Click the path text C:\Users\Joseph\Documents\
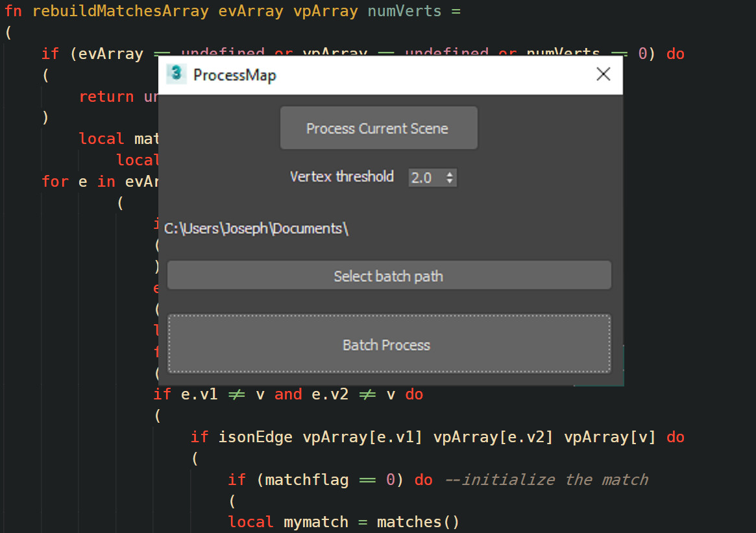This screenshot has height=533, width=756. click(x=256, y=229)
